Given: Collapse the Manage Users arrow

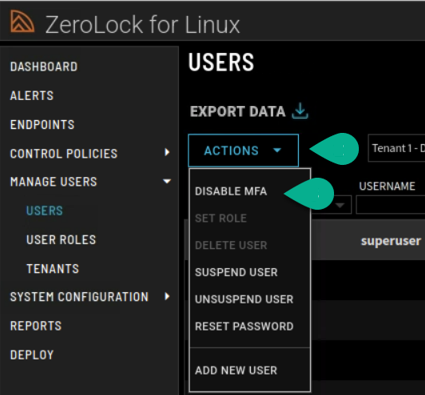Looking at the screenshot, I should pos(167,181).
